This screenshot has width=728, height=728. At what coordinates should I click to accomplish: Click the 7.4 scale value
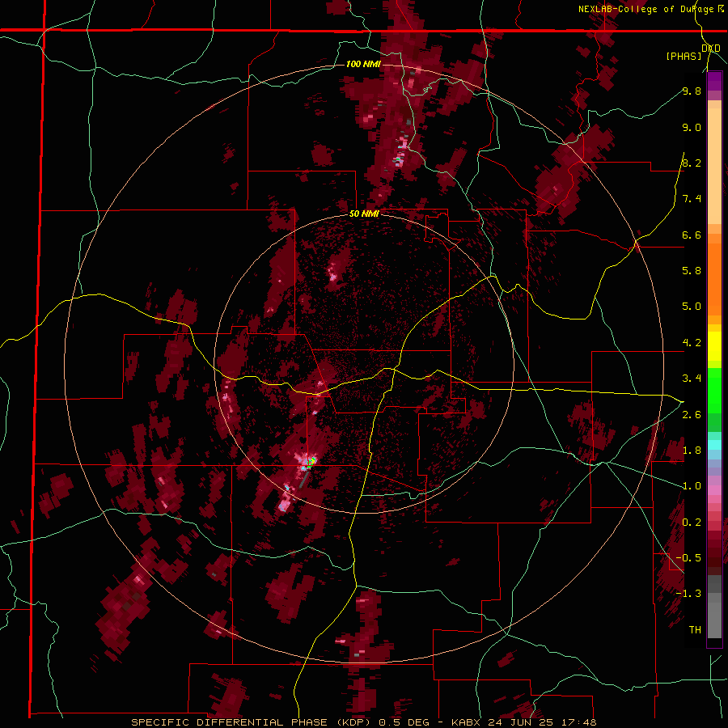click(x=692, y=199)
